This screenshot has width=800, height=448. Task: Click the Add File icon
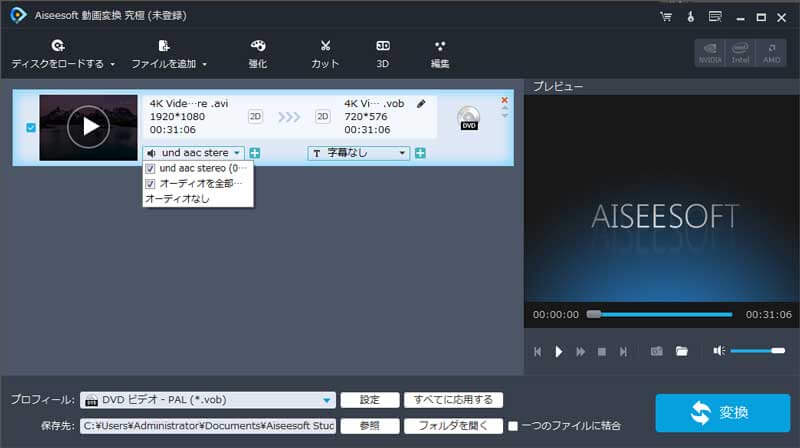163,46
